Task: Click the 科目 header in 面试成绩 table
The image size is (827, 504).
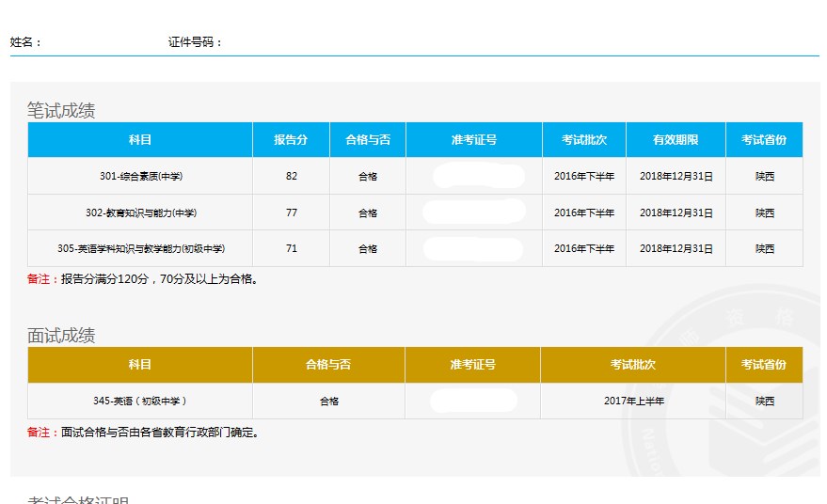Action: point(140,364)
